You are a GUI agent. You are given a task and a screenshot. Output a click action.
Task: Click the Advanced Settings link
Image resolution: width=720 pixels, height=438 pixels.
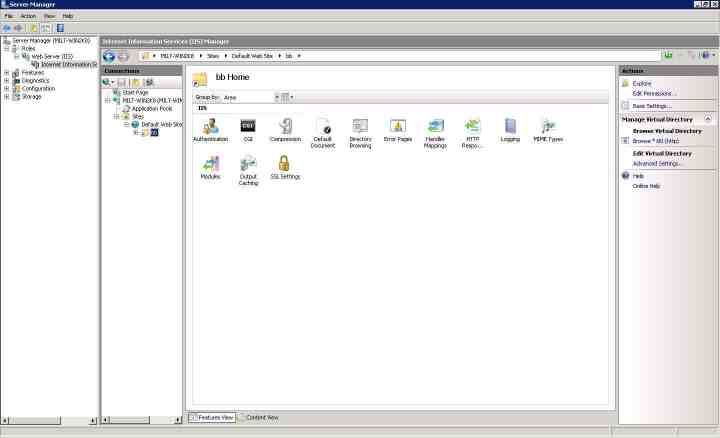658,164
